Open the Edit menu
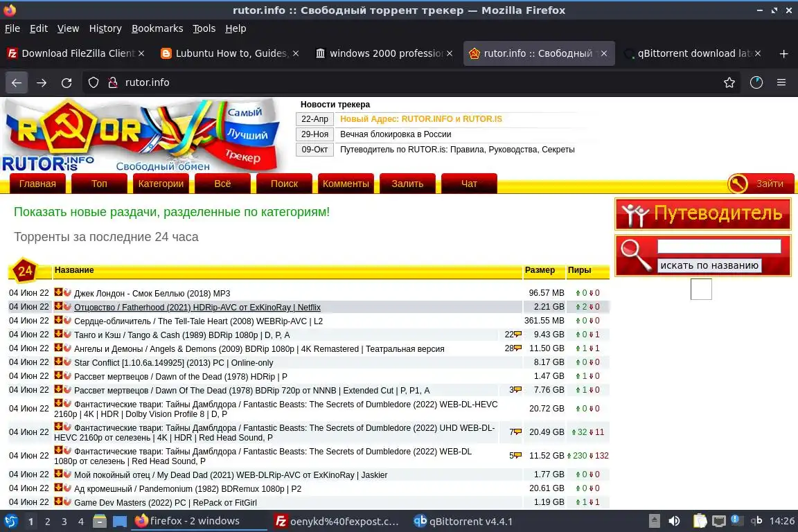Image resolution: width=798 pixels, height=532 pixels. click(39, 28)
